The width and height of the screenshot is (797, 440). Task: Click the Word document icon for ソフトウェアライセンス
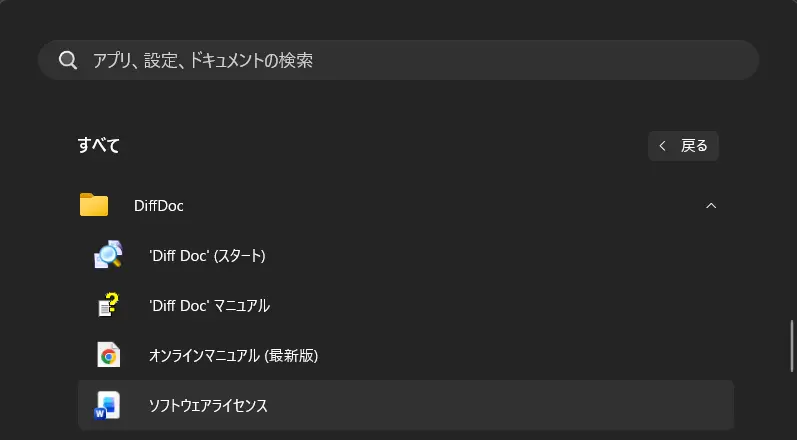(107, 405)
